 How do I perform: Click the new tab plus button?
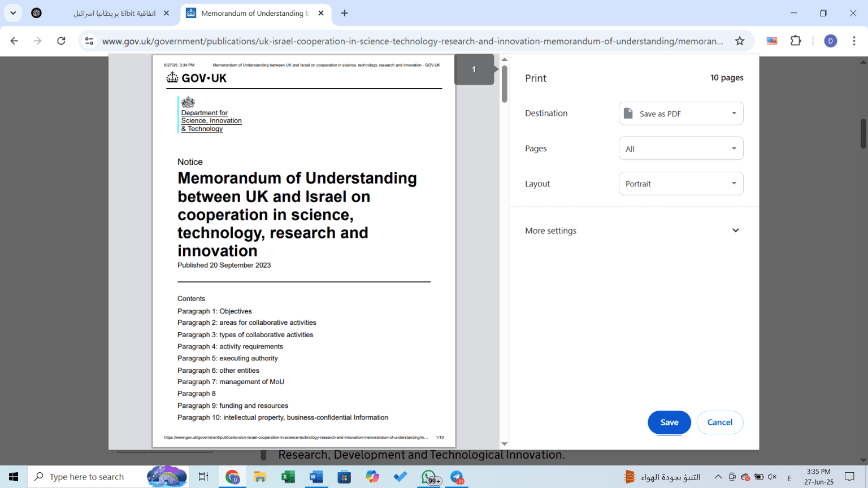point(345,13)
